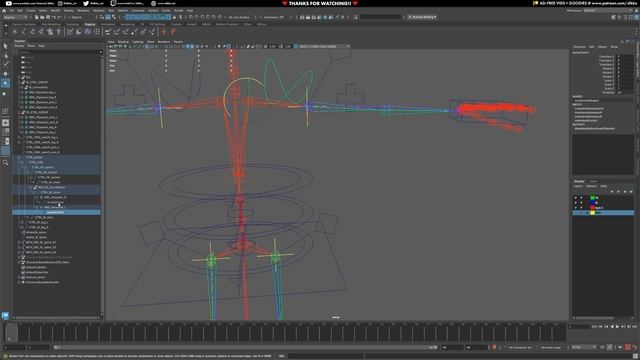Click the play backward button
640x360 pixels.
click(x=611, y=327)
